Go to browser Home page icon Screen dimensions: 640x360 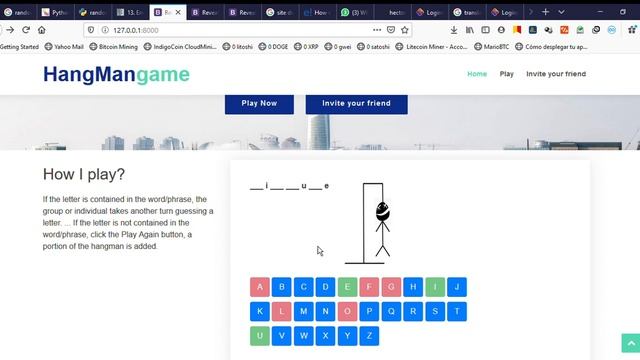42,30
